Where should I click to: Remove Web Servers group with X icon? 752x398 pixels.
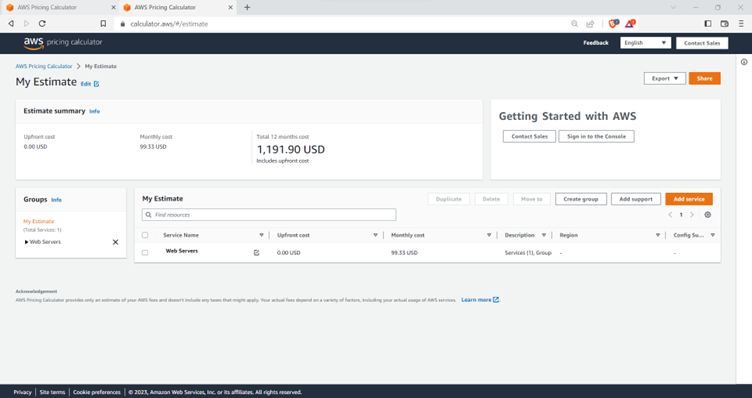tap(115, 242)
